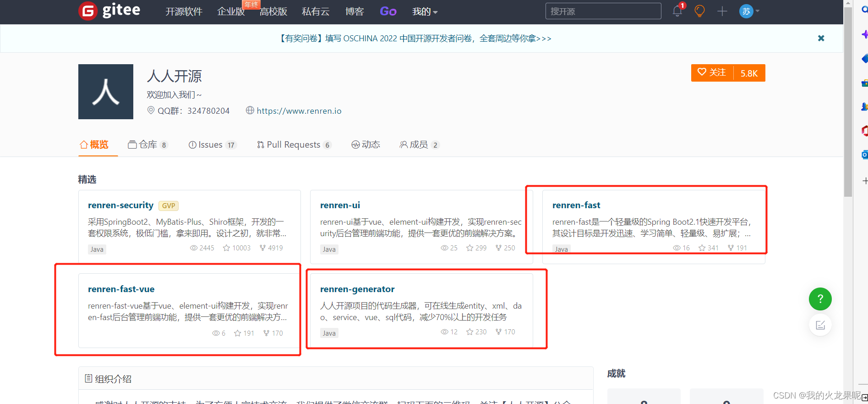The height and width of the screenshot is (404, 868).
Task: Click the star icon on renren-security
Action: [226, 248]
